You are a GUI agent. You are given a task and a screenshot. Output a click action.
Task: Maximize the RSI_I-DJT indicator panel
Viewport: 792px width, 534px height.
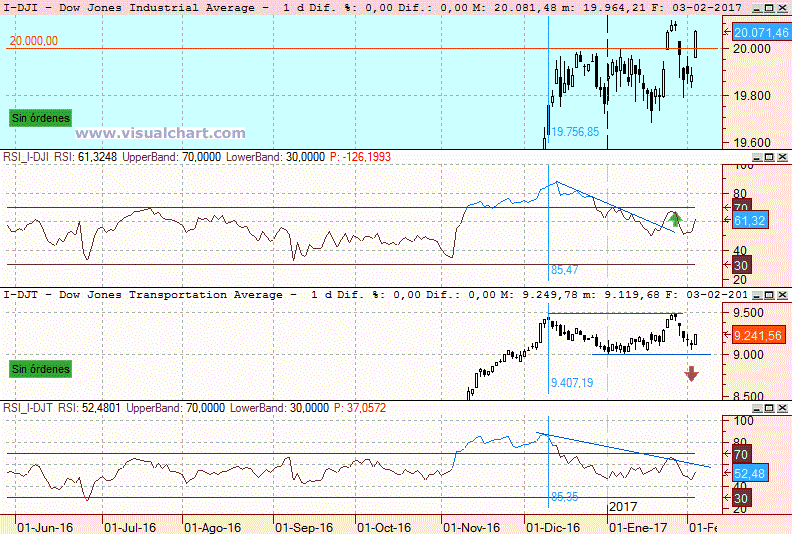click(769, 408)
